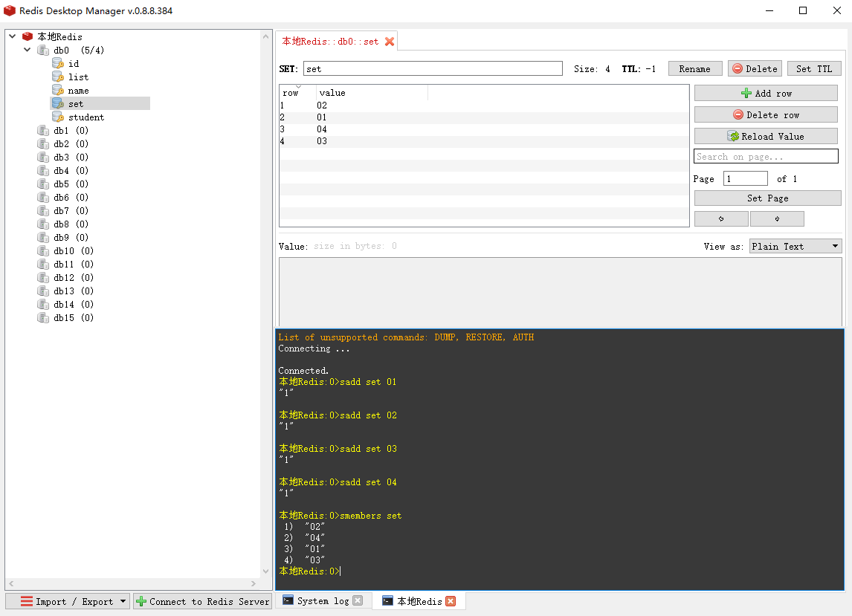
Task: Click the db10 database icon
Action: click(43, 251)
